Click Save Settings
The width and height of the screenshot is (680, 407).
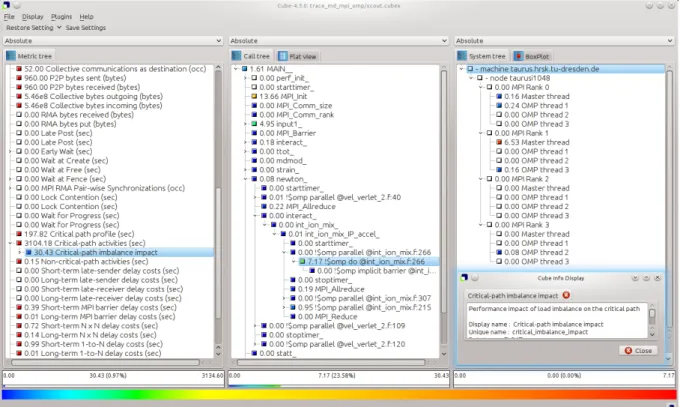point(85,27)
